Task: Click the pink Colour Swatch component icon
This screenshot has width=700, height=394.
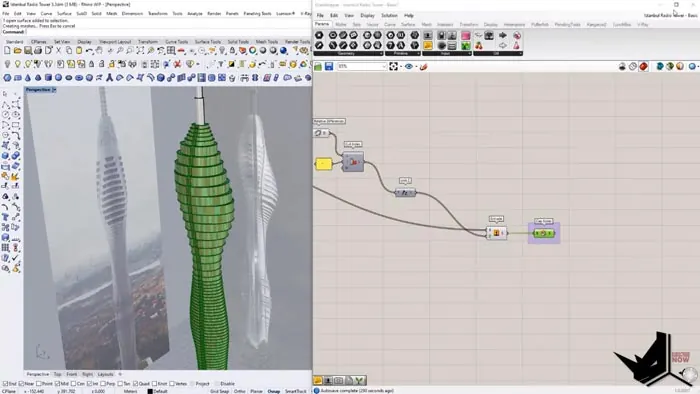Action: coord(466,36)
